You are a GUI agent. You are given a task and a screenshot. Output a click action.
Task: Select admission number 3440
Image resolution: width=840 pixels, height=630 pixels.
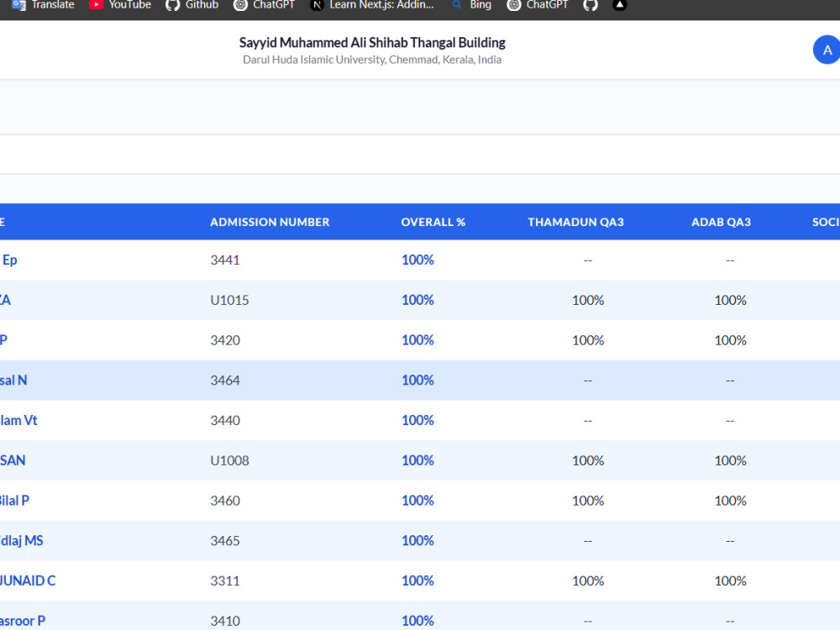tap(225, 421)
